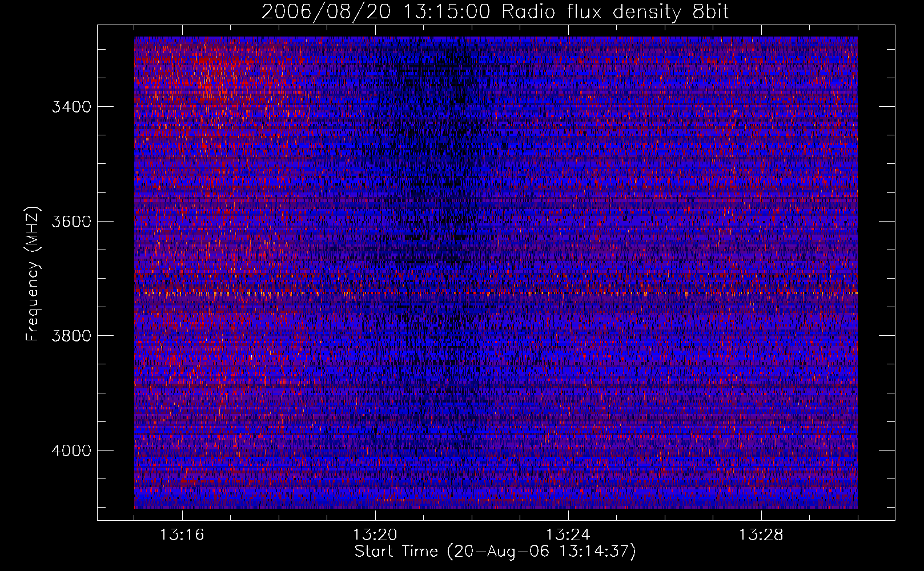Click the 3800 frequency tick label
Image resolution: width=924 pixels, height=571 pixels.
click(x=71, y=336)
